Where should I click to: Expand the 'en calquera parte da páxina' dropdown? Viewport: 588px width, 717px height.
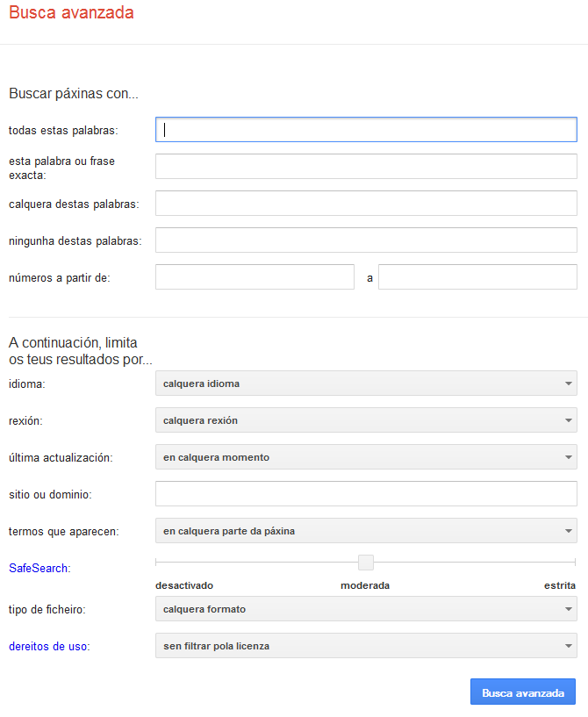tap(366, 531)
